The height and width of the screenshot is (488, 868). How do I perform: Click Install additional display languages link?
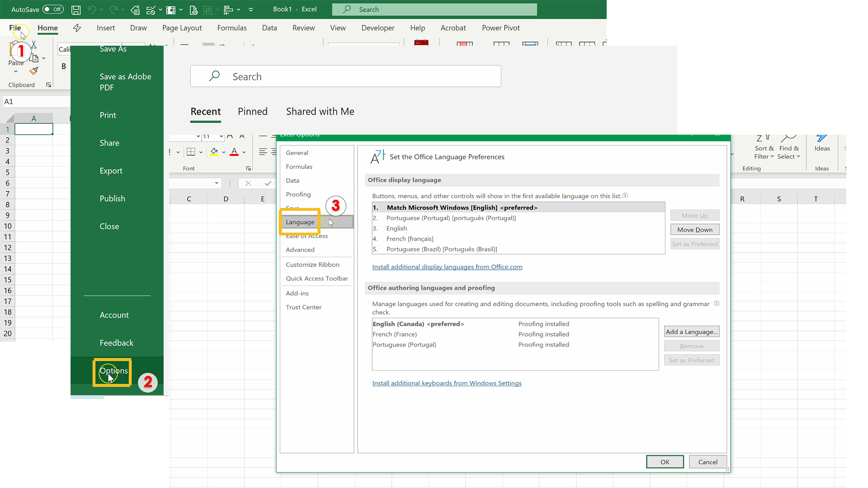(447, 266)
